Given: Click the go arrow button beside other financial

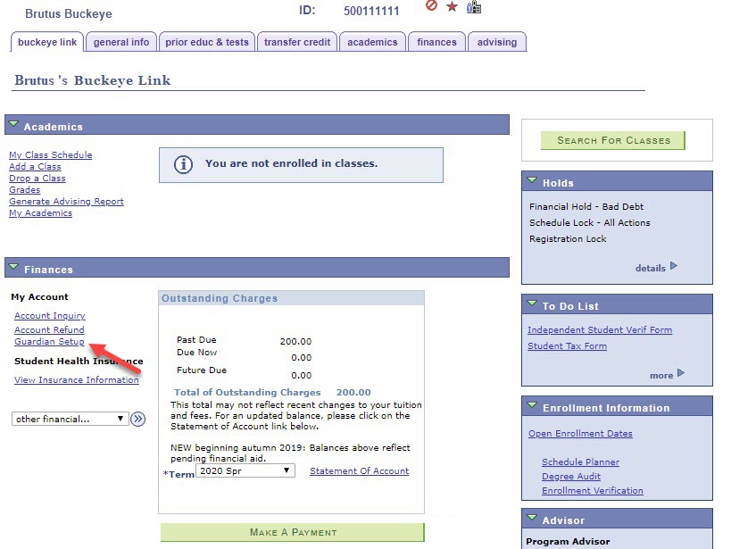Looking at the screenshot, I should [137, 419].
